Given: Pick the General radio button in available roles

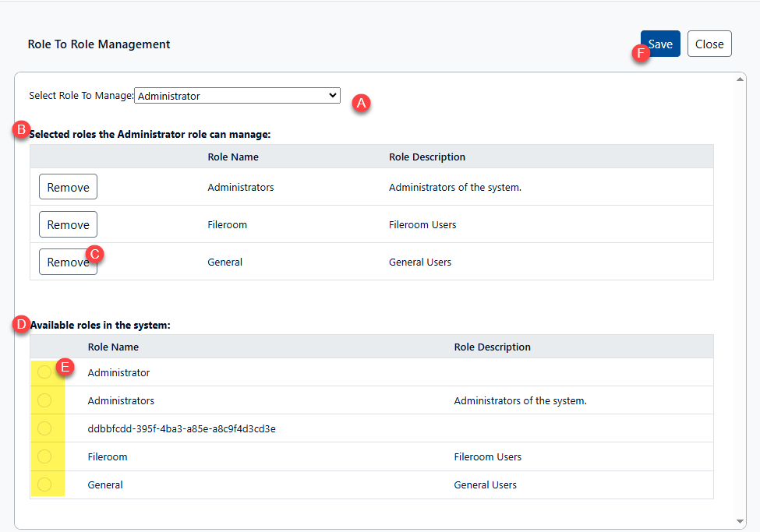Looking at the screenshot, I should click(x=44, y=484).
